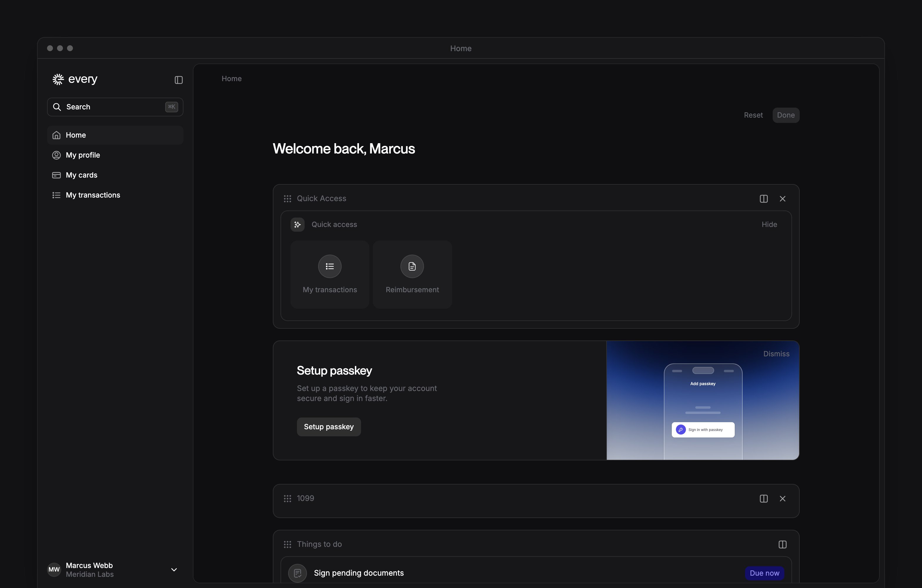The height and width of the screenshot is (588, 922).
Task: Open My profile in the sidebar
Action: [115, 155]
